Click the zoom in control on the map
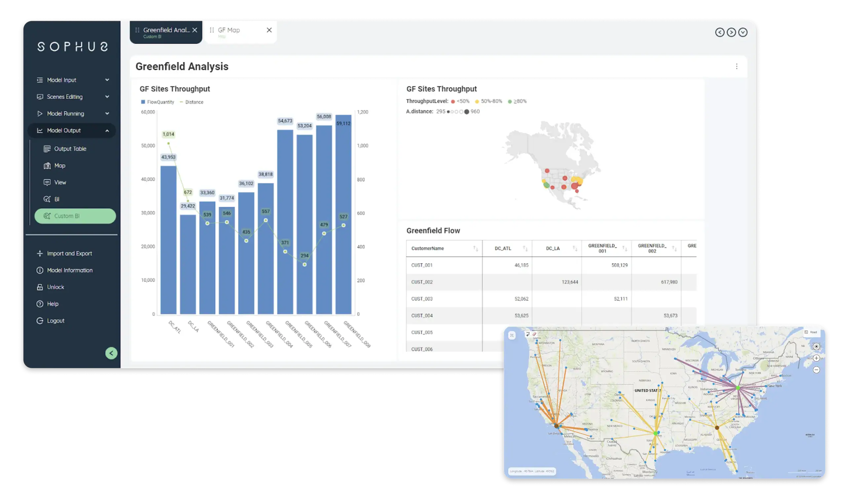 pos(817,358)
